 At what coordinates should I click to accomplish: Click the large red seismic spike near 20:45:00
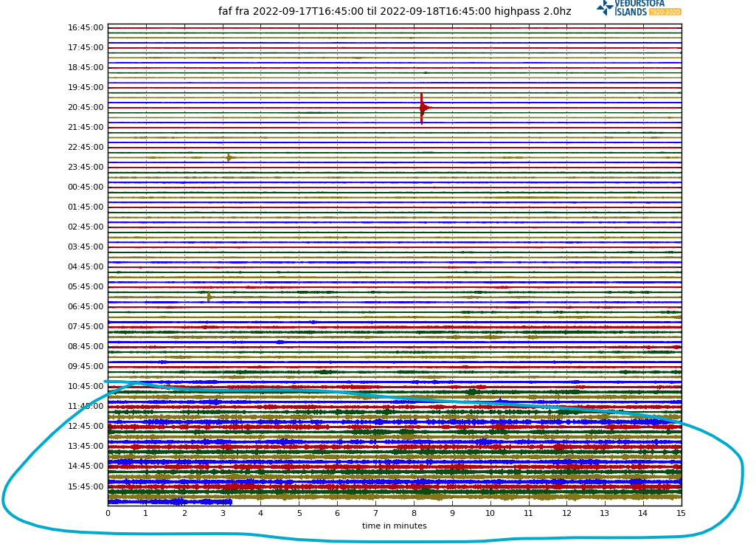click(423, 108)
